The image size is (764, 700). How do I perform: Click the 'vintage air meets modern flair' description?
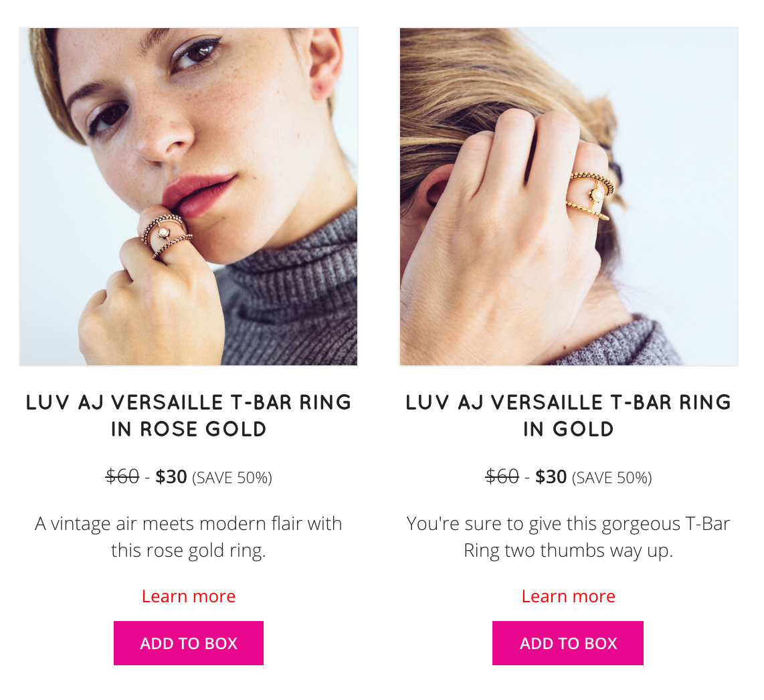189,537
